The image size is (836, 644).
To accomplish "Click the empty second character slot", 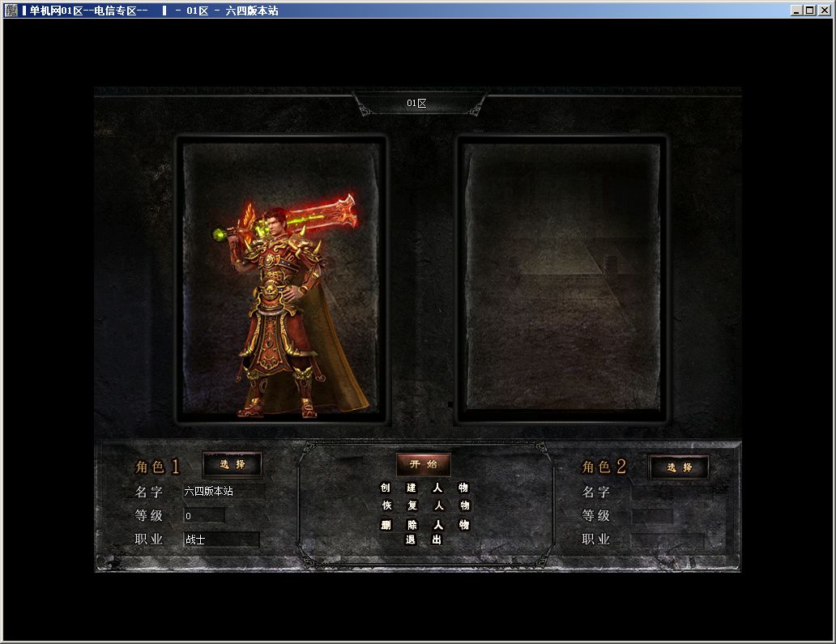I will (561, 279).
